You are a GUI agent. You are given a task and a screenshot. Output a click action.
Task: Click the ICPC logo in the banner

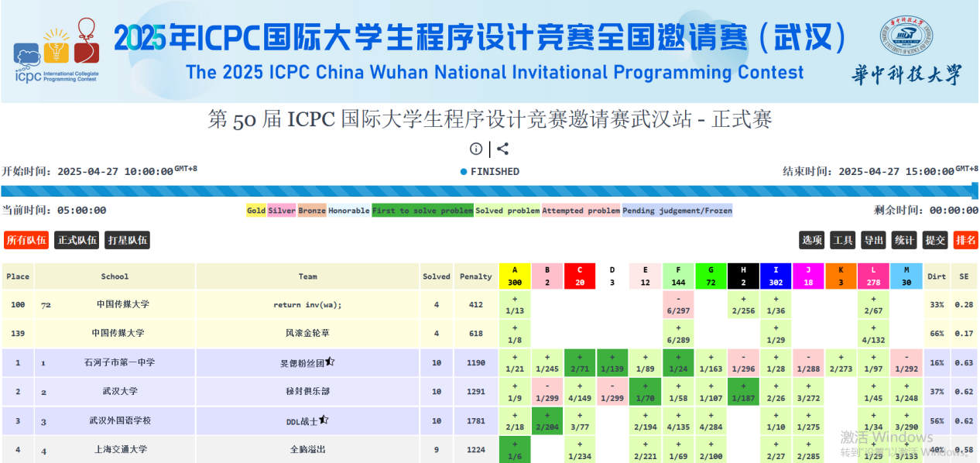pyautogui.click(x=56, y=52)
